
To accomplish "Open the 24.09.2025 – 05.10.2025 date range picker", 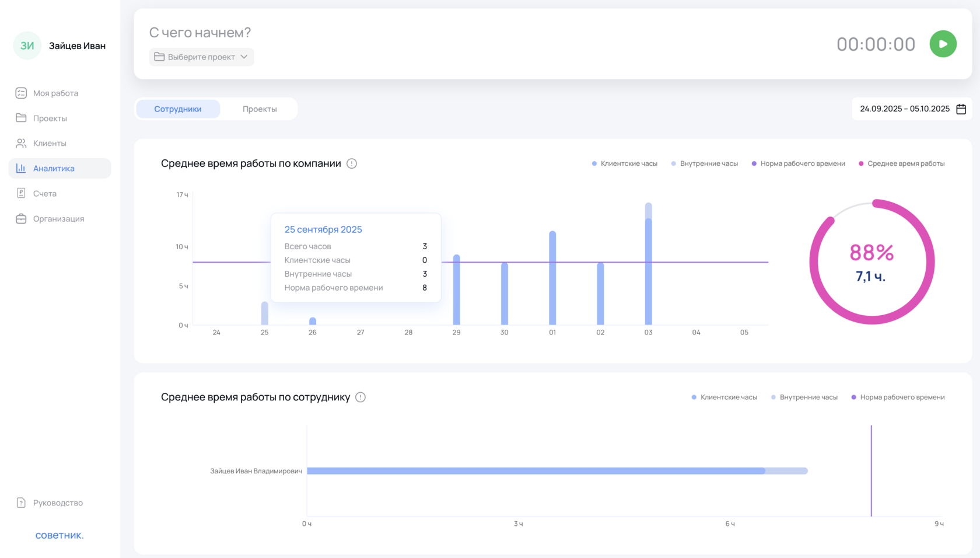I will click(905, 109).
